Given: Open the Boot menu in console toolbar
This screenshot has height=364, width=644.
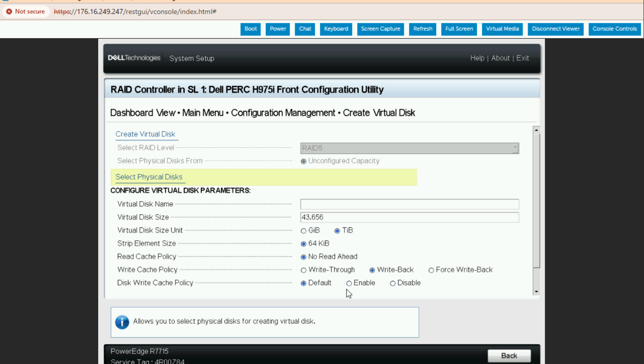Looking at the screenshot, I should tap(251, 29).
